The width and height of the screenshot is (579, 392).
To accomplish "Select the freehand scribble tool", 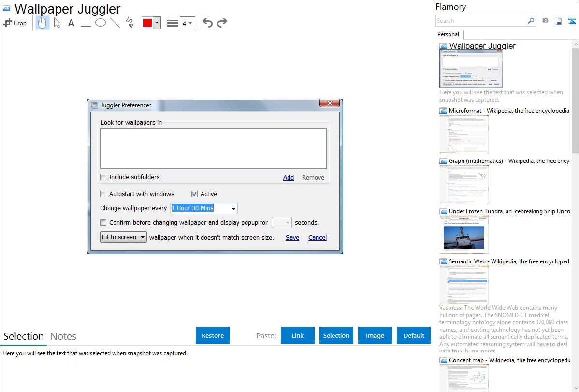I will [130, 23].
